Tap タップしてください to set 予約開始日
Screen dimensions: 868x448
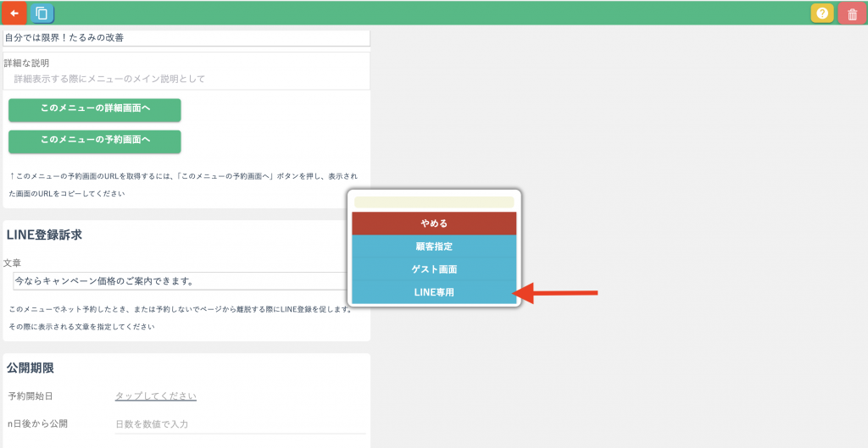tap(156, 396)
